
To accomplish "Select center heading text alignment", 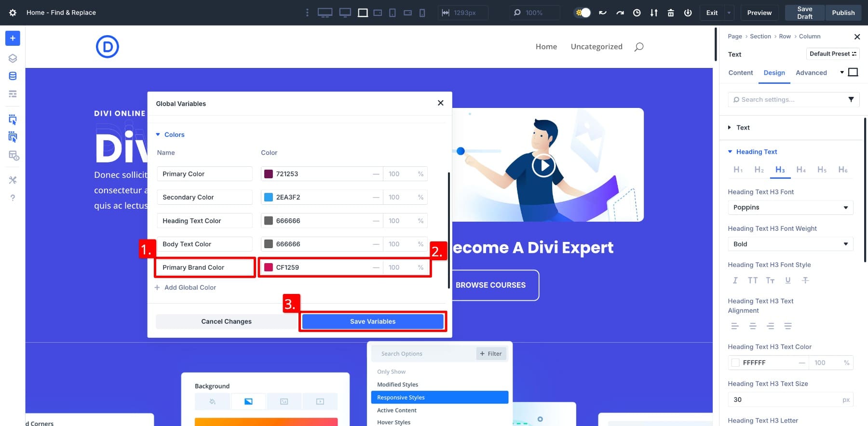I will click(753, 326).
